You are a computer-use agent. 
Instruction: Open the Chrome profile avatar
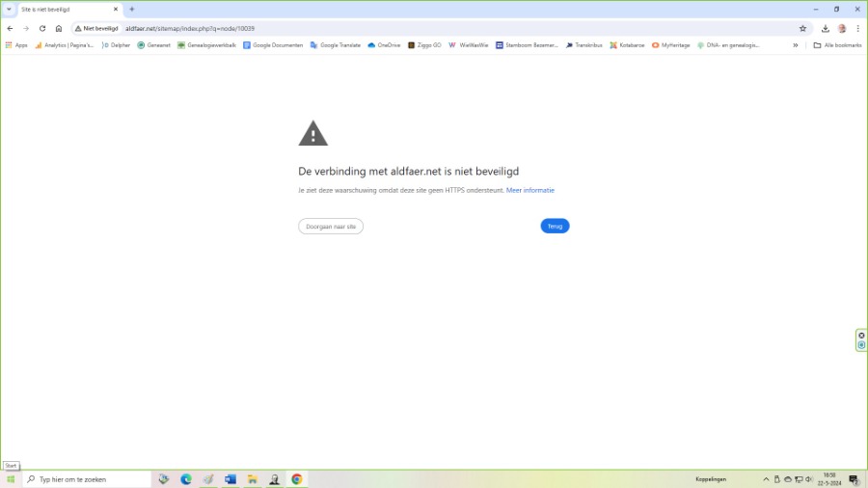842,28
